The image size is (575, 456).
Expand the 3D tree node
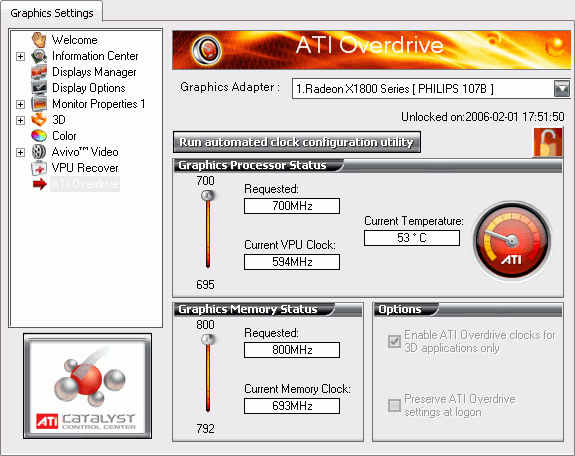(21, 120)
